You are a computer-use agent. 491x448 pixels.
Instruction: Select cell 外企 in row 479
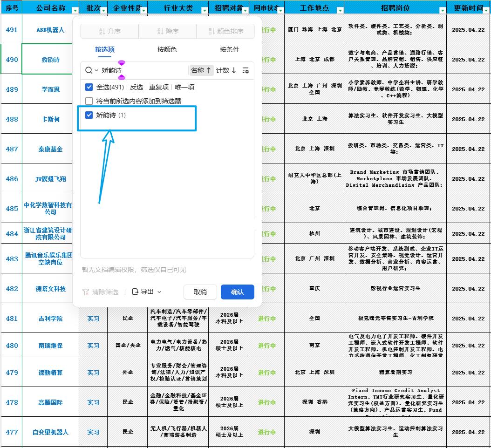point(128,372)
